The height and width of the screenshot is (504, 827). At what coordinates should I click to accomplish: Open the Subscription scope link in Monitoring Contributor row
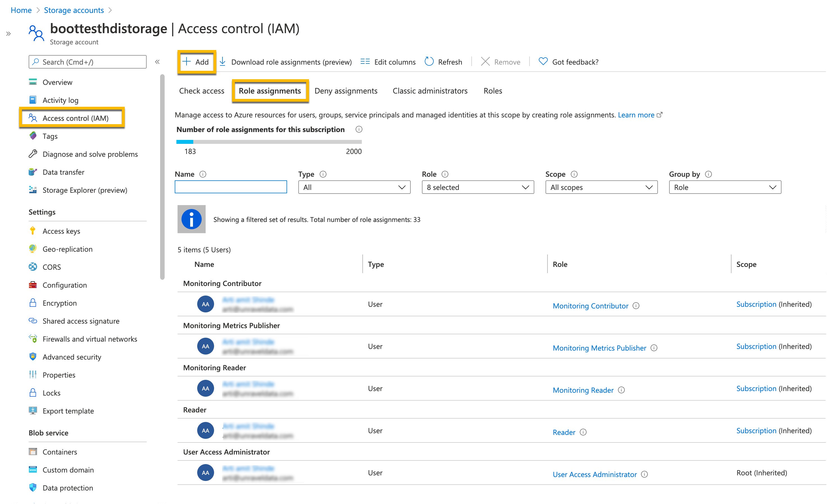tap(756, 304)
